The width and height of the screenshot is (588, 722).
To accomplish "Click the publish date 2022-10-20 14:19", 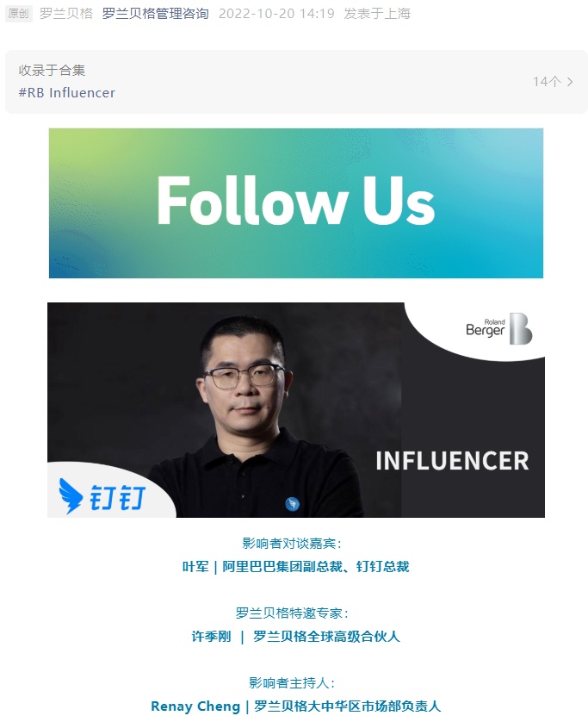I will pos(276,13).
